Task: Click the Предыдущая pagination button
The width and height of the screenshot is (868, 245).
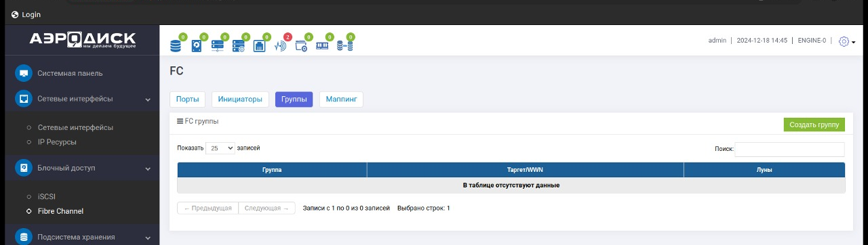Action: pyautogui.click(x=208, y=208)
